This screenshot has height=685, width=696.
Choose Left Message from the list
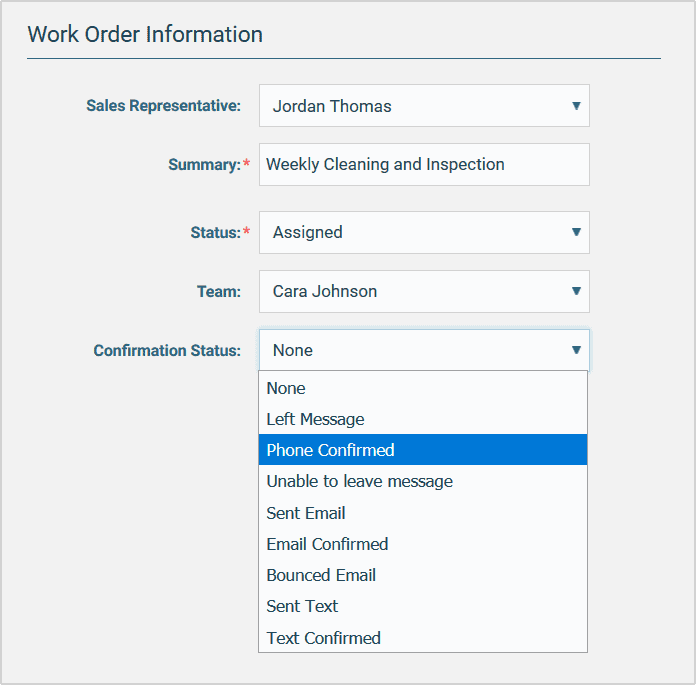(x=315, y=419)
